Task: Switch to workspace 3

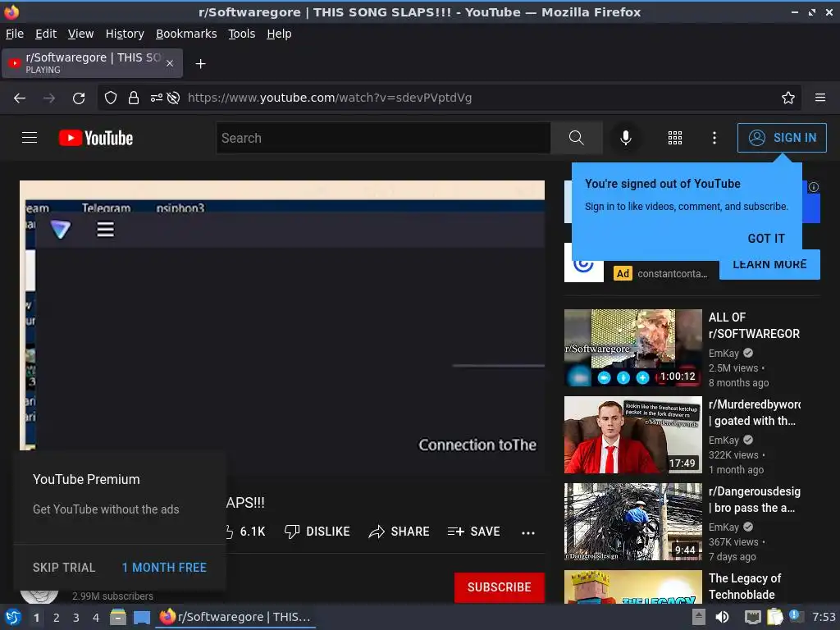Action: 76,618
